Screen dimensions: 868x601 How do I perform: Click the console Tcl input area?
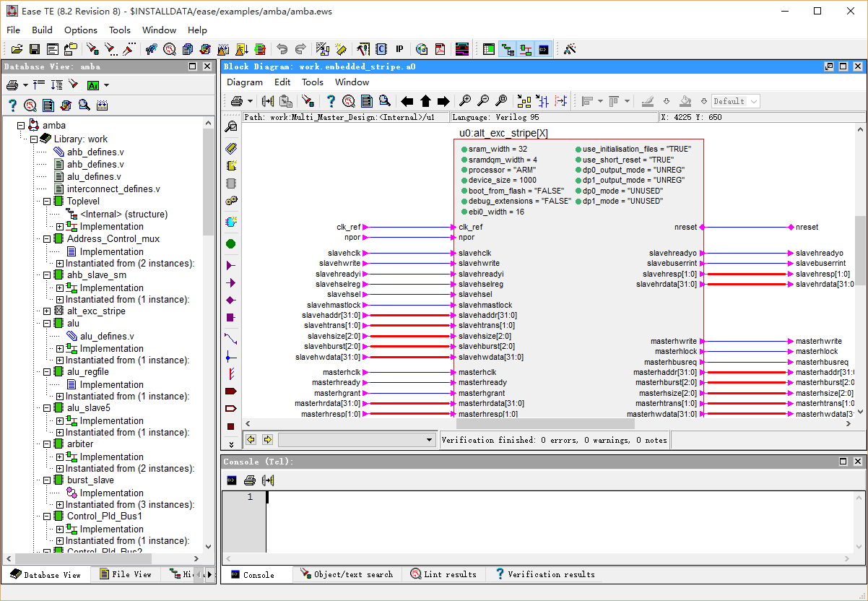560,522
